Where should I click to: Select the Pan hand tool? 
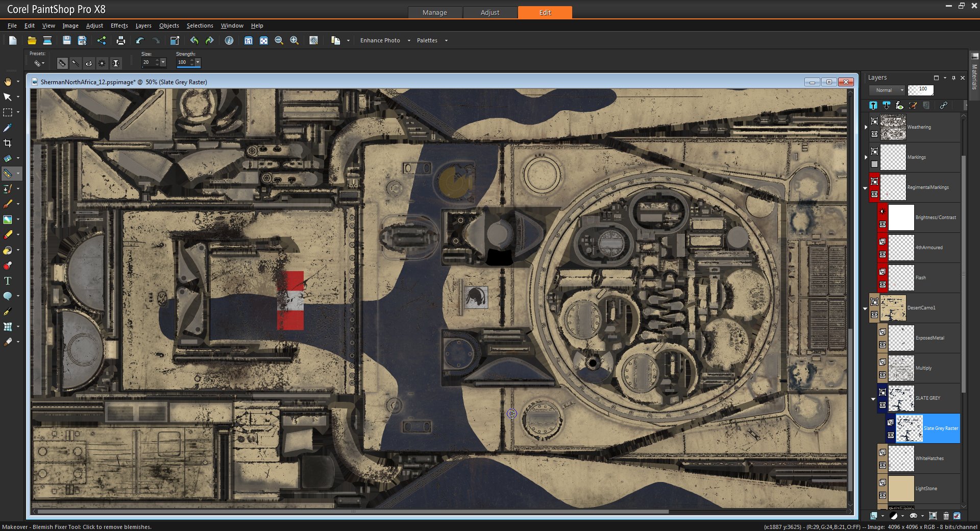click(x=8, y=82)
